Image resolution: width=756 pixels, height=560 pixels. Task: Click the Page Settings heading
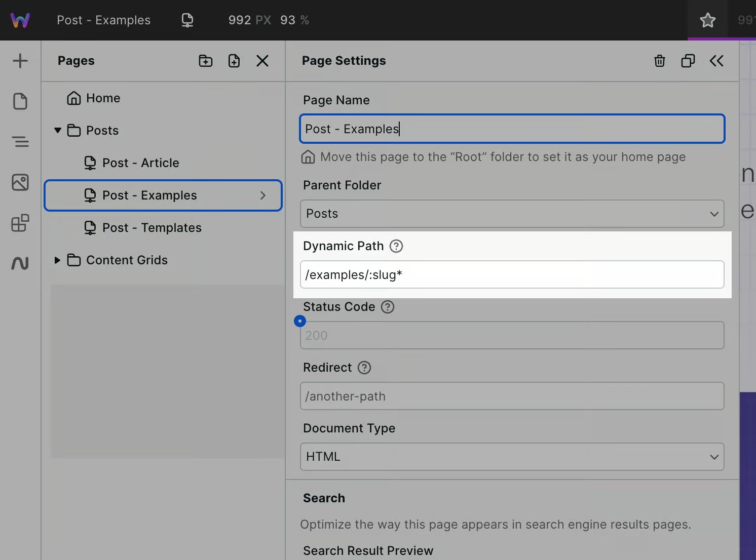click(x=344, y=61)
